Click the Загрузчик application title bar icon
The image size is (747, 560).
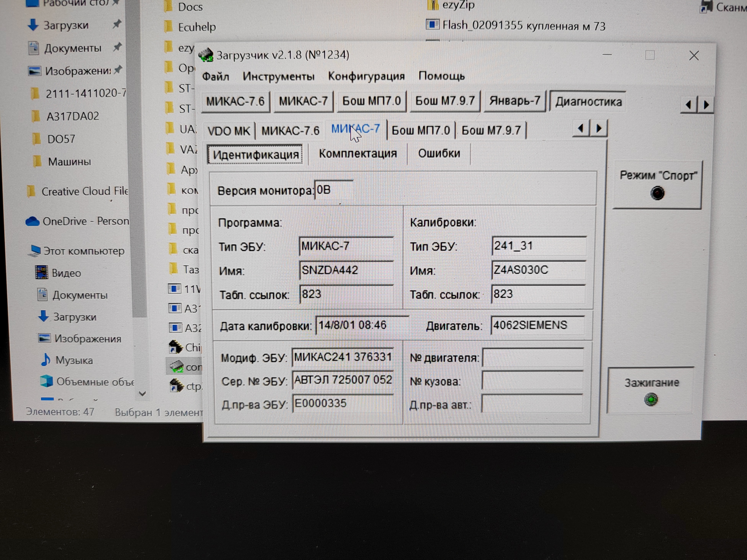206,55
